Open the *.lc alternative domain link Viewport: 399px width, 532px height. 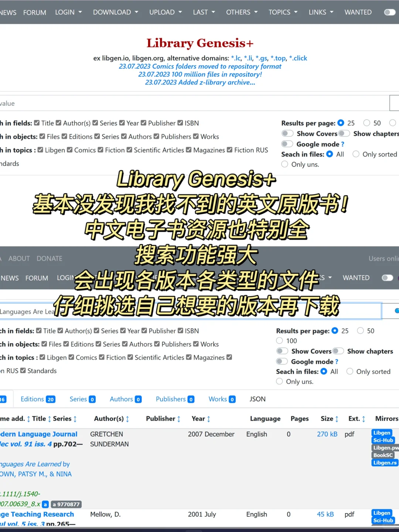[236, 58]
